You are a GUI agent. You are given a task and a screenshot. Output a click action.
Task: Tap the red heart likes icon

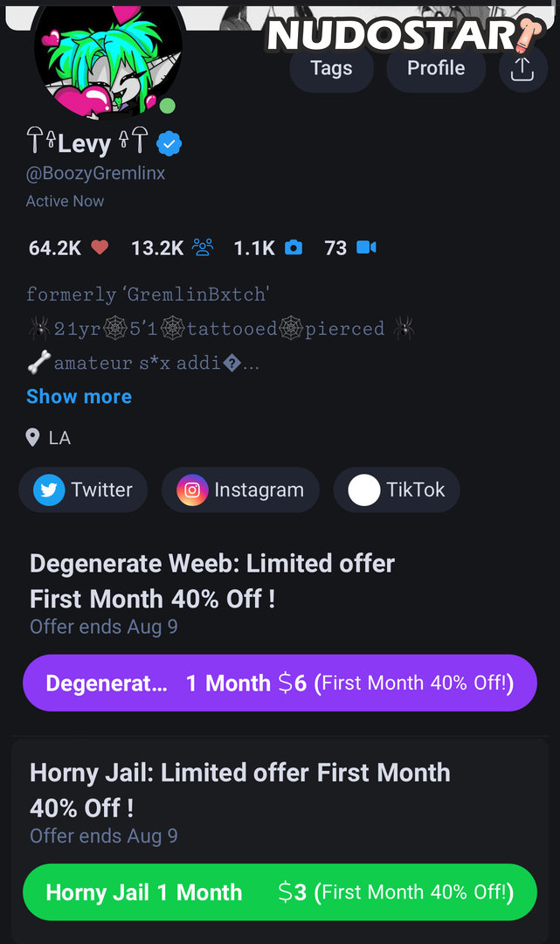tap(100, 248)
